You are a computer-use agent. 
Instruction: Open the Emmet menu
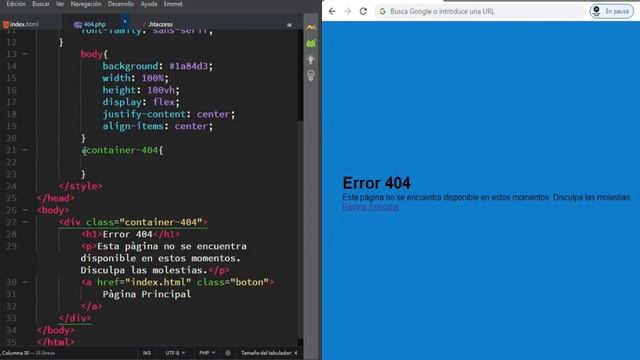(x=173, y=4)
